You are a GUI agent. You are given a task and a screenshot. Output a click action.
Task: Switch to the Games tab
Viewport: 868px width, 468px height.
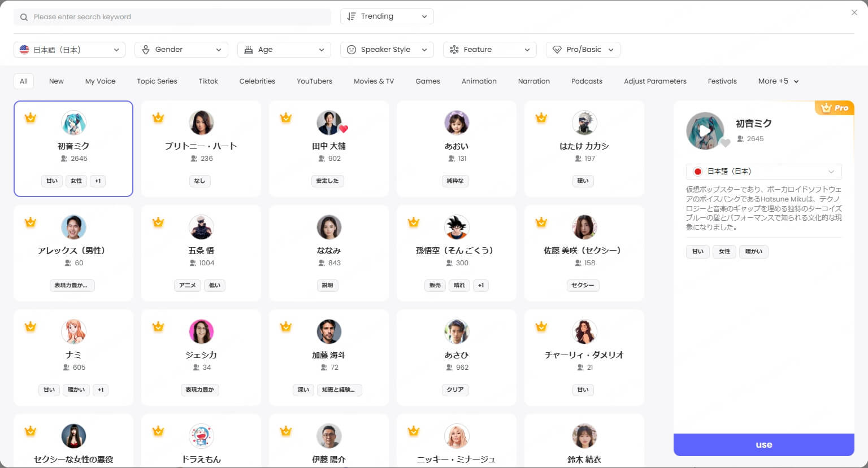(x=428, y=81)
